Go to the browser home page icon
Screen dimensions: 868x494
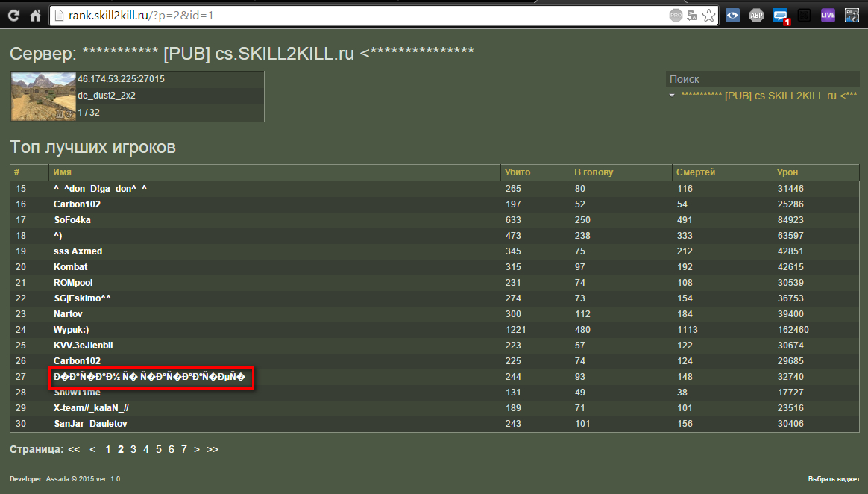36,16
